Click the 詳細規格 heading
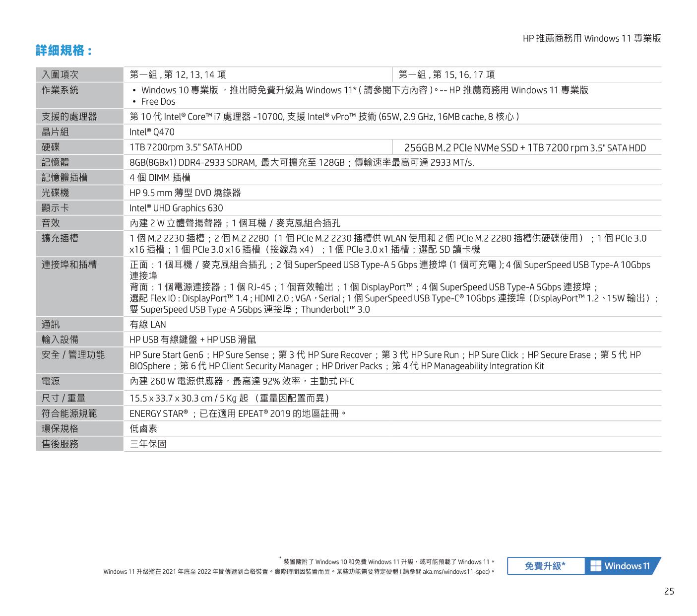This screenshot has width=697, height=616. (64, 51)
